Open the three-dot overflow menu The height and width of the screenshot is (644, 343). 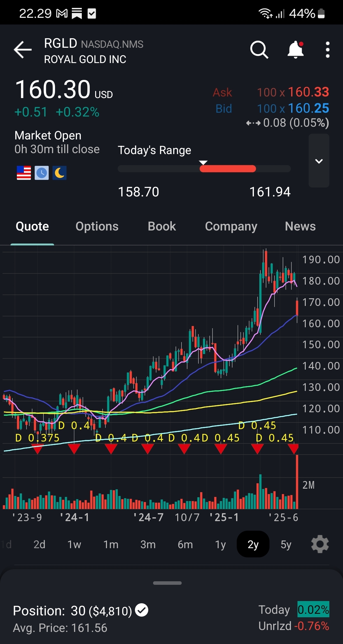click(x=327, y=50)
